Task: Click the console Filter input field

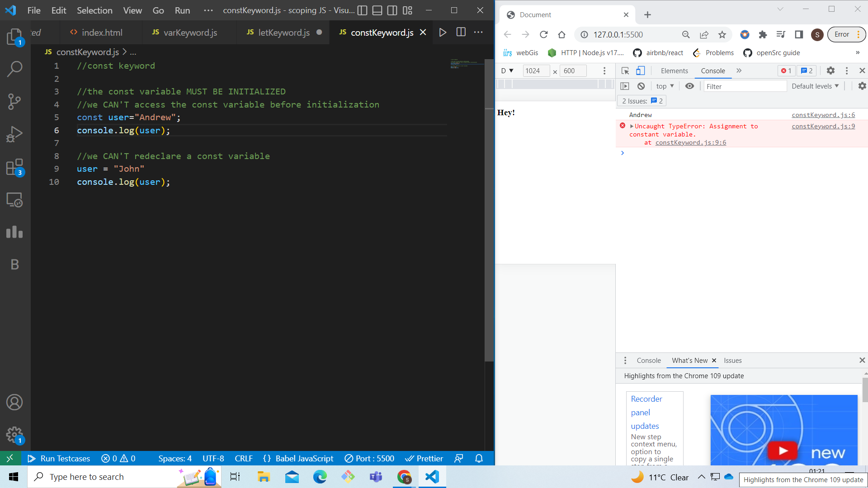Action: 745,86
